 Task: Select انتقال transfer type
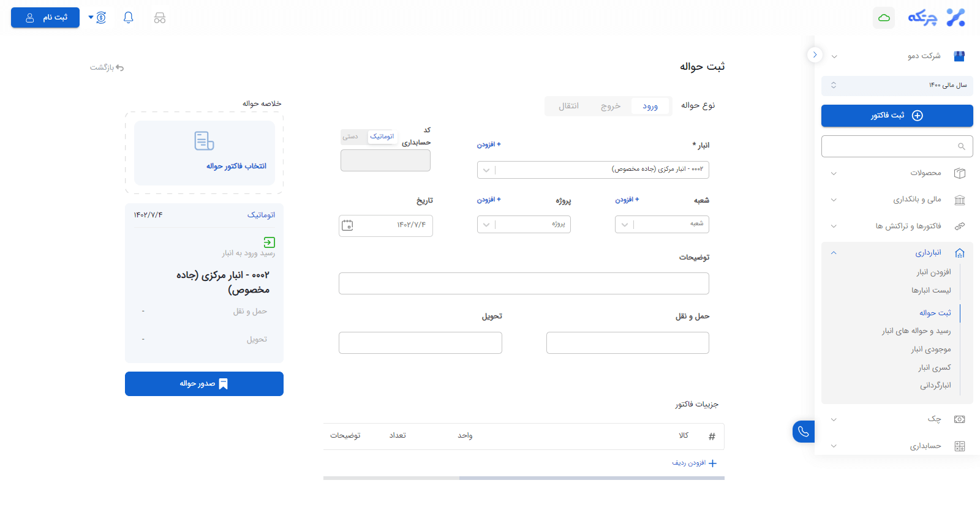(569, 106)
